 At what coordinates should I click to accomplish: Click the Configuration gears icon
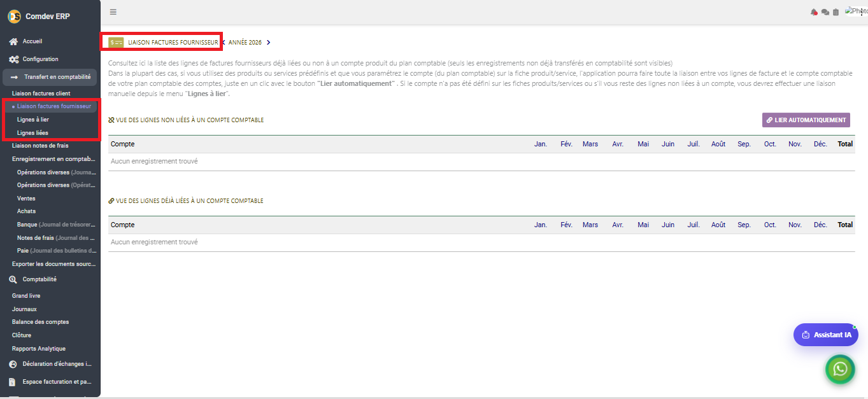click(x=13, y=59)
